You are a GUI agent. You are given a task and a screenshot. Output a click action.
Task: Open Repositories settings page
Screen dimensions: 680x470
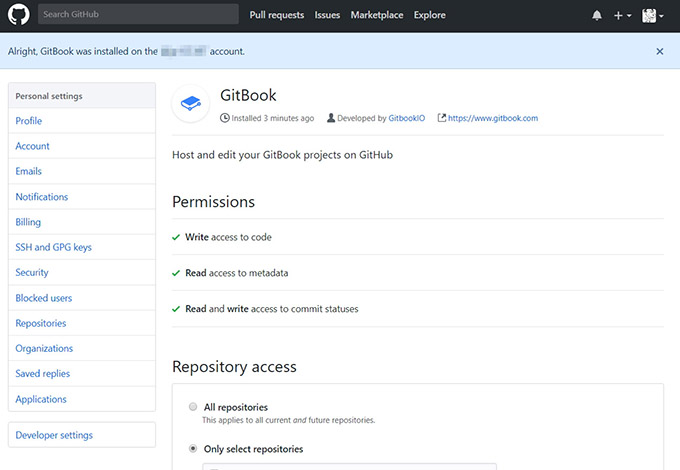pyautogui.click(x=82, y=323)
